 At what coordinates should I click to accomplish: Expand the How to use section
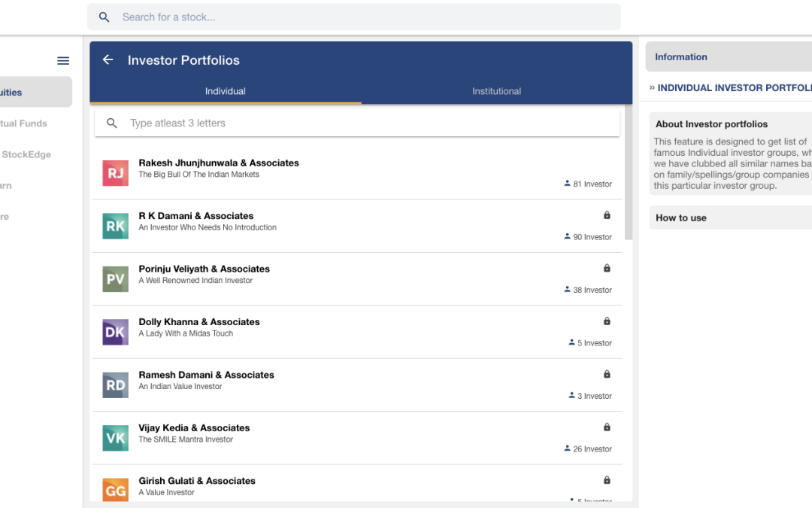pos(730,217)
